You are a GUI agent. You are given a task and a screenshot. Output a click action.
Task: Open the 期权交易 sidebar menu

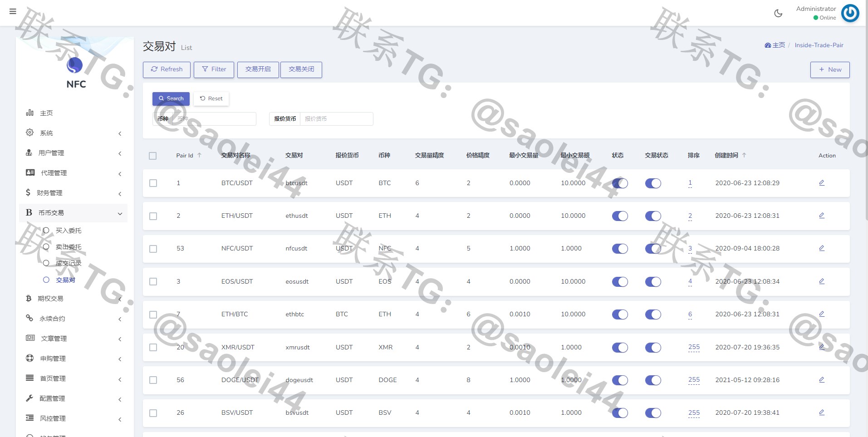[x=73, y=299]
